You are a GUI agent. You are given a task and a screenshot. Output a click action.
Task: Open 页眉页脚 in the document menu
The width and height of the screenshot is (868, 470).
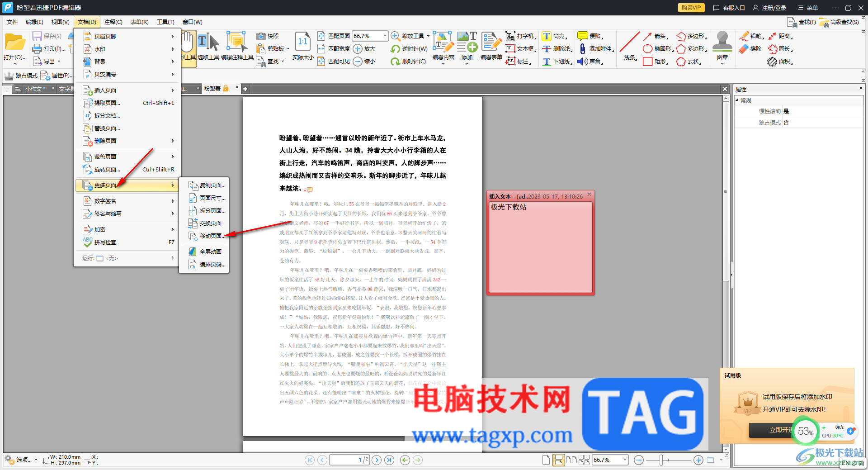(x=128, y=36)
